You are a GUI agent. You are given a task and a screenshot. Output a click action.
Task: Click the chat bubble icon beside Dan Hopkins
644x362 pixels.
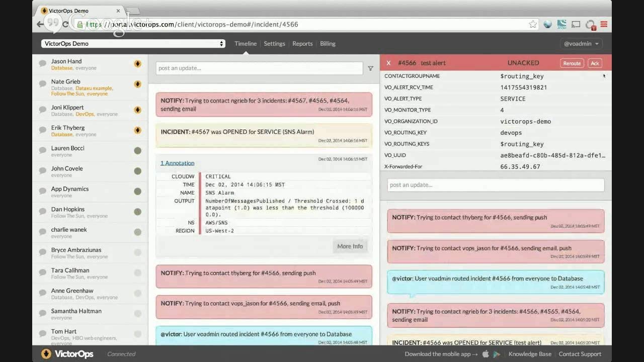pos(43,212)
